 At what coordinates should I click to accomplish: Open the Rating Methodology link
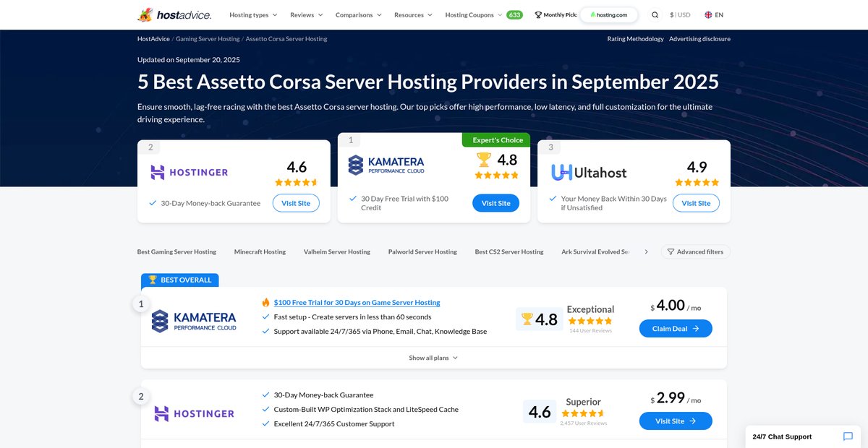[x=635, y=39]
